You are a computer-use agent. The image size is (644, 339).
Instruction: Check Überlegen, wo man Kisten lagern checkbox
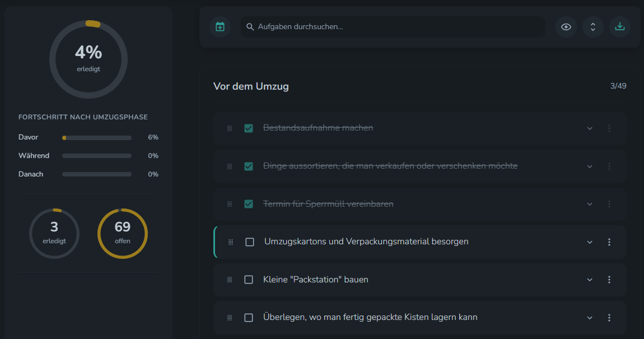[249, 318]
